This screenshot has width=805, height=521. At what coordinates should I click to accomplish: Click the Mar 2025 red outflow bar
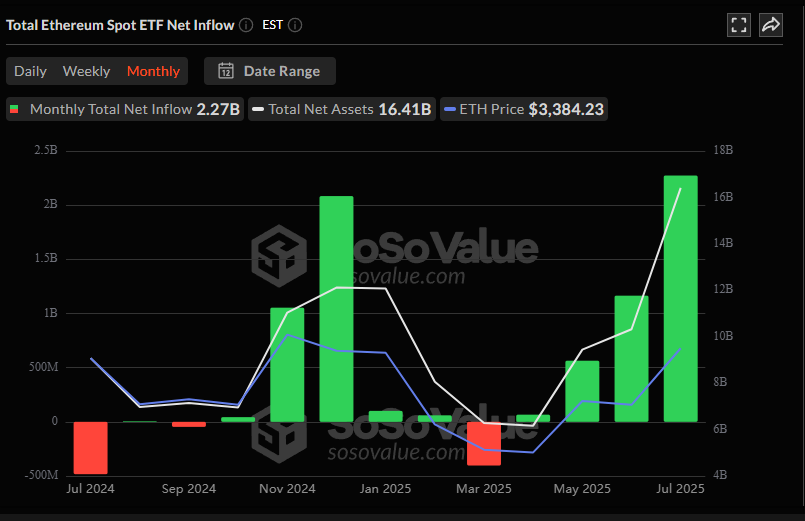pos(484,443)
